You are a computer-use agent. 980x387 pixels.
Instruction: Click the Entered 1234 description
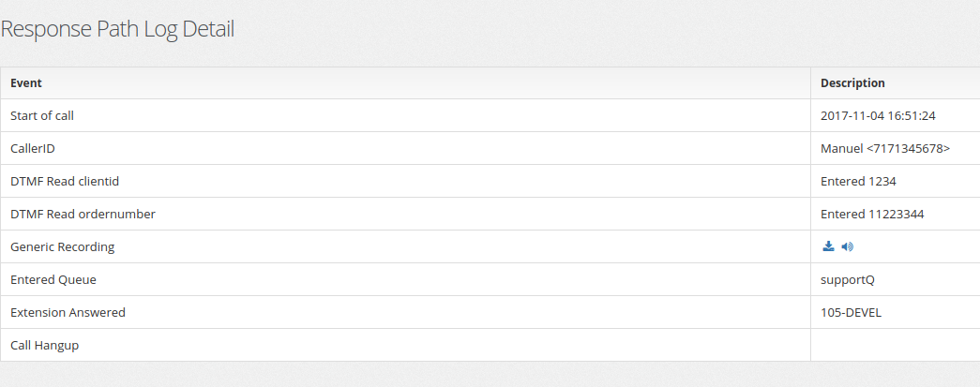click(858, 181)
